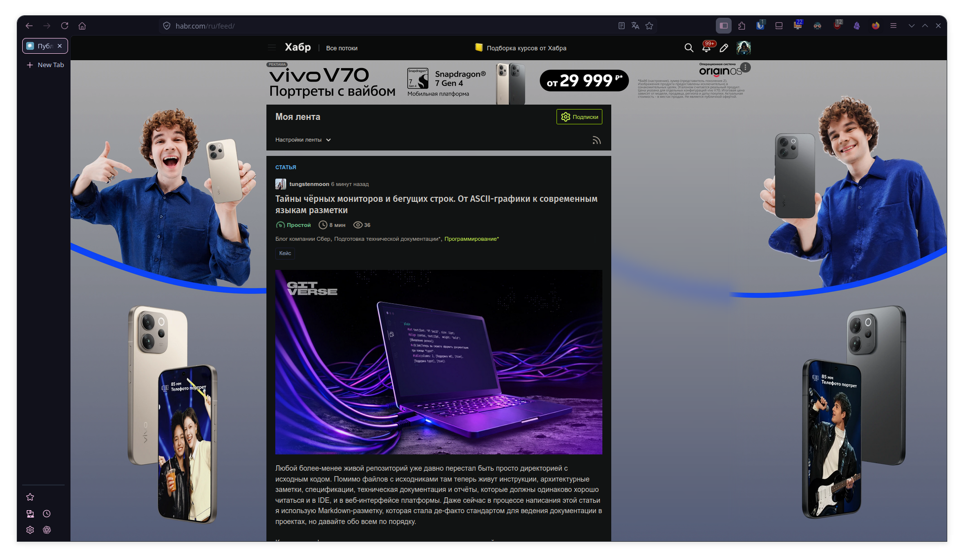The width and height of the screenshot is (964, 560).
Task: Click the СТАТЬЯ label above the article
Action: (286, 168)
